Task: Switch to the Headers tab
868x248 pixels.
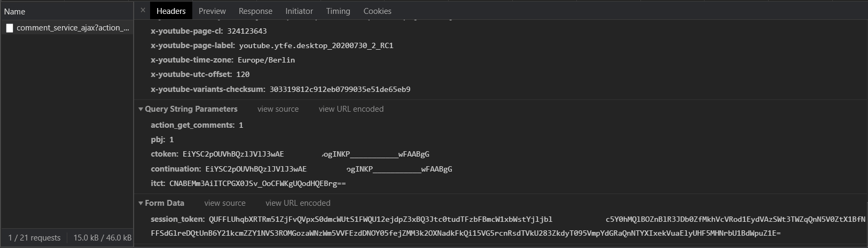Action: click(x=171, y=11)
